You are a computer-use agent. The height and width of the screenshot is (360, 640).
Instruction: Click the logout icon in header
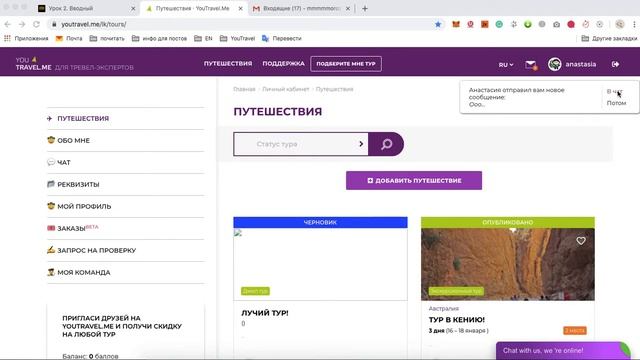[615, 64]
